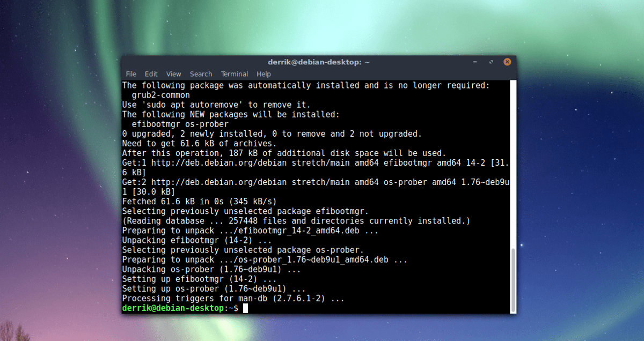This screenshot has height=341, width=644.
Task: Click 'Selecting previously unselected package efibootmgr.' line
Action: click(246, 211)
